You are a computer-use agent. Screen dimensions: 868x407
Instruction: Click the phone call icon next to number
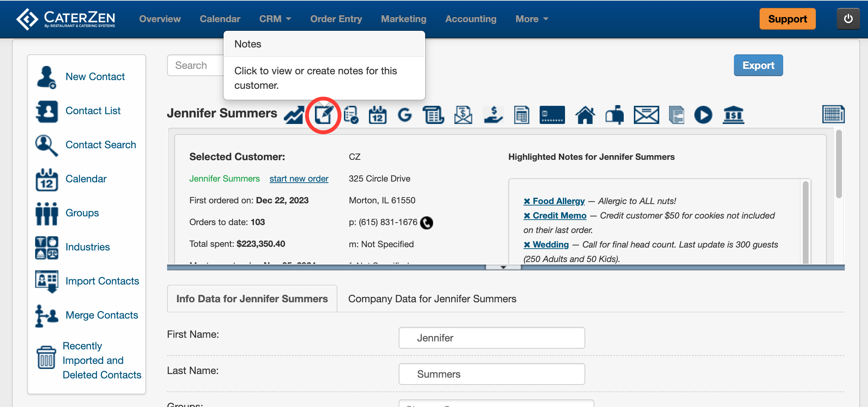tap(427, 223)
